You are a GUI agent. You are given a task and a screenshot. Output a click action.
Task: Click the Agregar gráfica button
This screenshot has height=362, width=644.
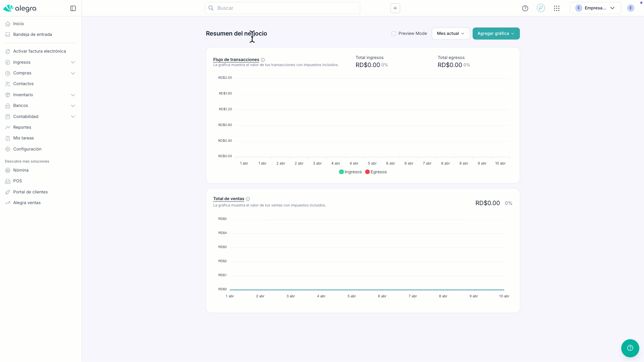[496, 34]
